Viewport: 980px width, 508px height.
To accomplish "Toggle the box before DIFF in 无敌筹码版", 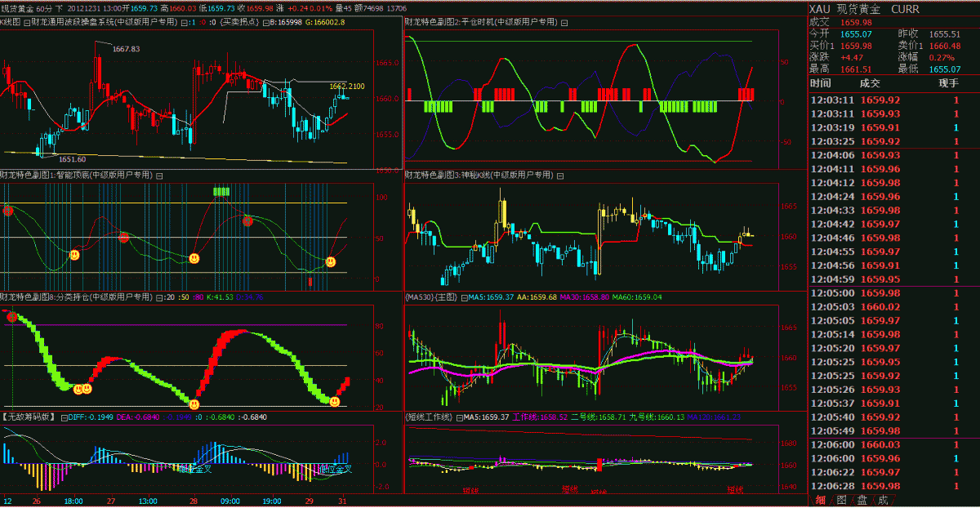I will pyautogui.click(x=63, y=417).
